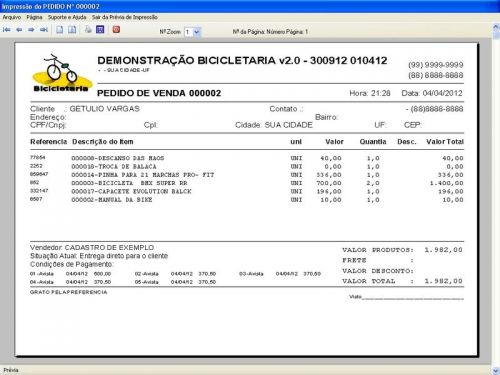The width and height of the screenshot is (500, 375).
Task: Open the Página menu
Action: coord(34,17)
